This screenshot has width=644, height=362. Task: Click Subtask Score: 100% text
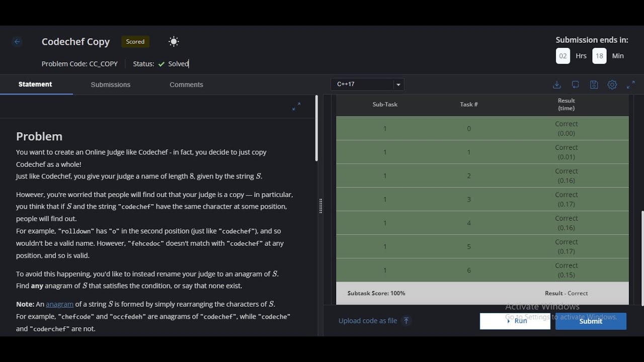click(x=376, y=293)
